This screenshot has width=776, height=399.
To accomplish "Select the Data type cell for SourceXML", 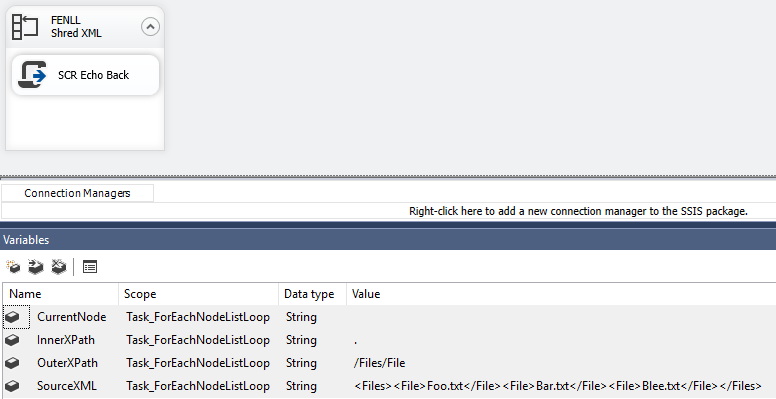I will [313, 386].
